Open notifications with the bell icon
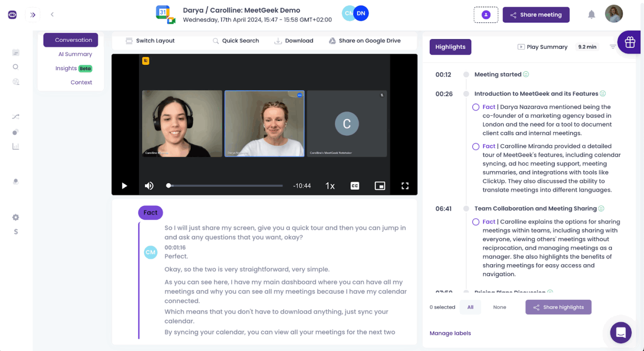This screenshot has height=351, width=644. click(592, 15)
